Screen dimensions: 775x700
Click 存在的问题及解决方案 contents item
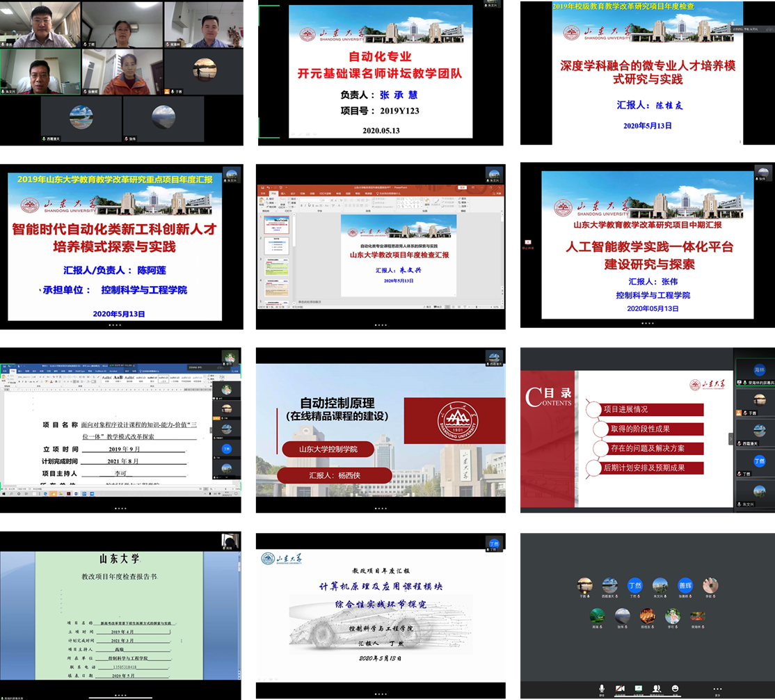647,448
